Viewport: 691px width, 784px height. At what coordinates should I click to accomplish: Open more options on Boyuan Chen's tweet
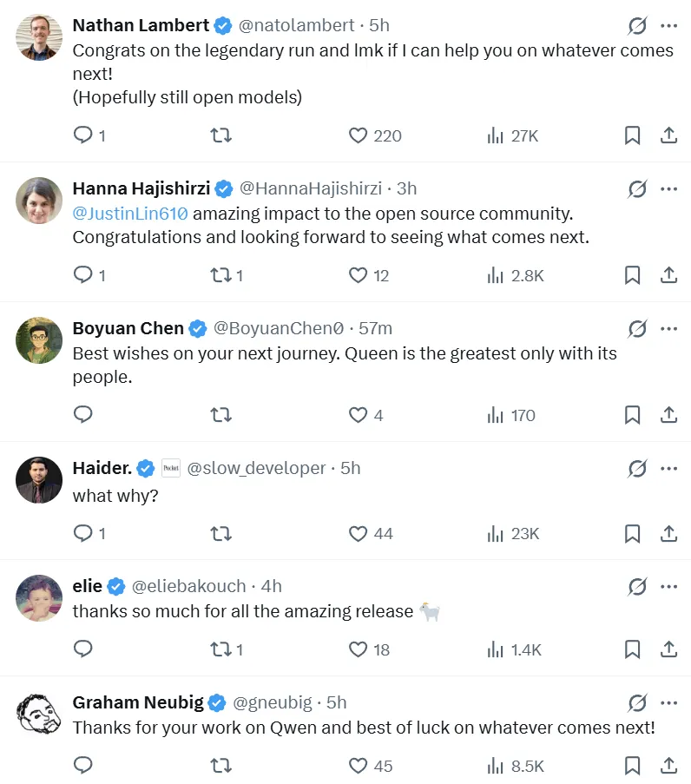(x=668, y=329)
